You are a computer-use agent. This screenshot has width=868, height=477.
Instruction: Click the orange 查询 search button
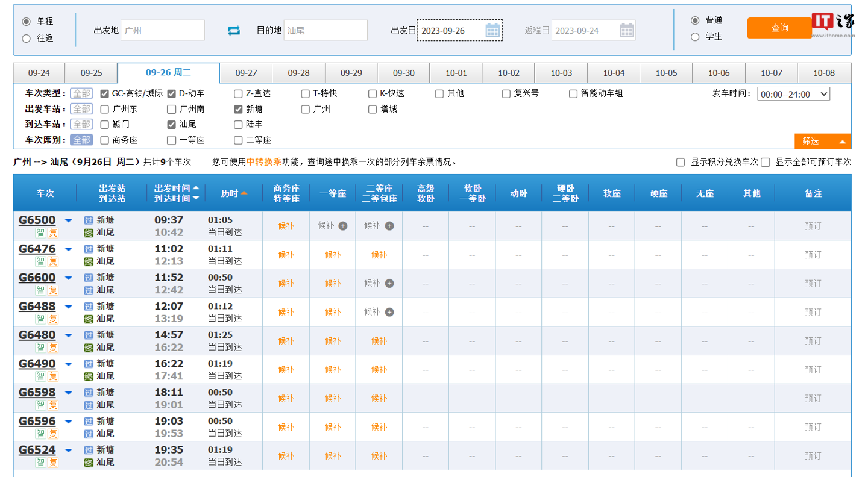pyautogui.click(x=779, y=28)
